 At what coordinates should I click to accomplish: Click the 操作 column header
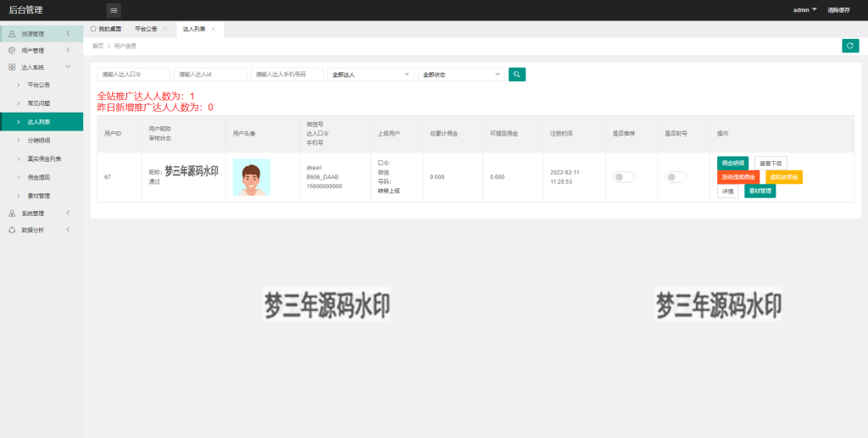[723, 134]
